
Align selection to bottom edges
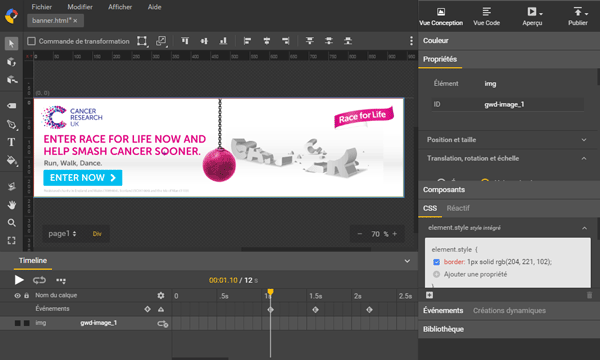[x=223, y=41]
